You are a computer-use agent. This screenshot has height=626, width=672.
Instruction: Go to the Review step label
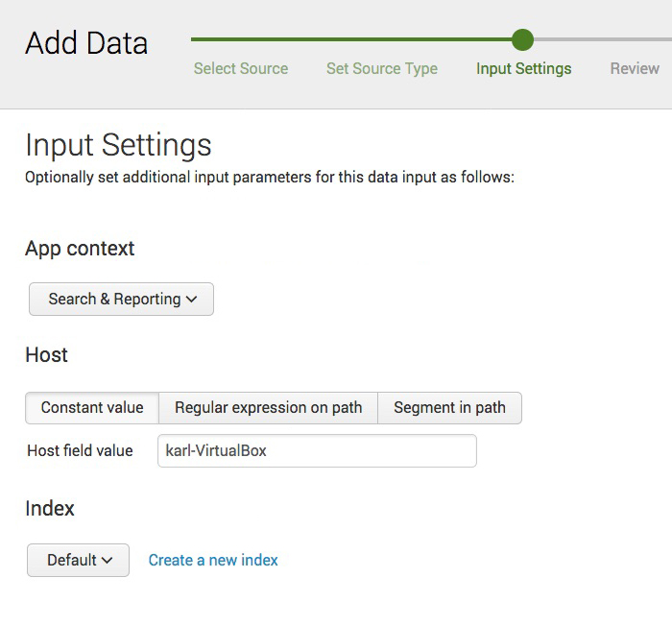click(635, 68)
